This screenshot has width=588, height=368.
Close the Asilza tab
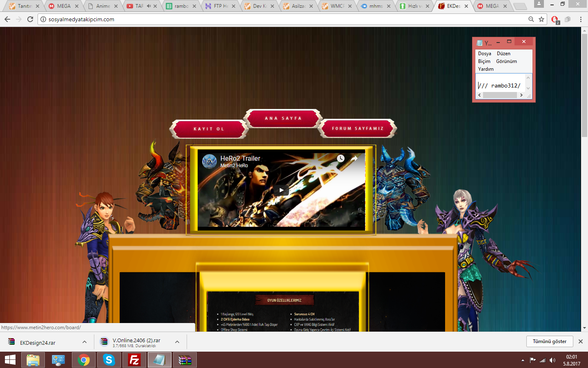[x=311, y=6]
